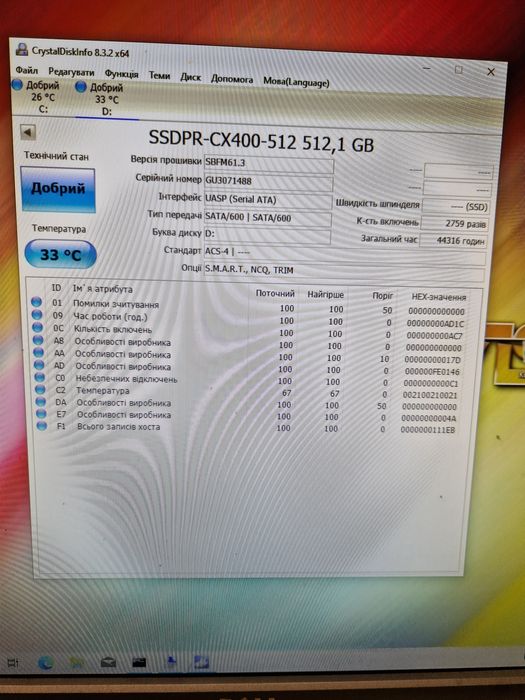This screenshot has width=525, height=700.
Task: Open the Теми menu
Action: pos(159,75)
